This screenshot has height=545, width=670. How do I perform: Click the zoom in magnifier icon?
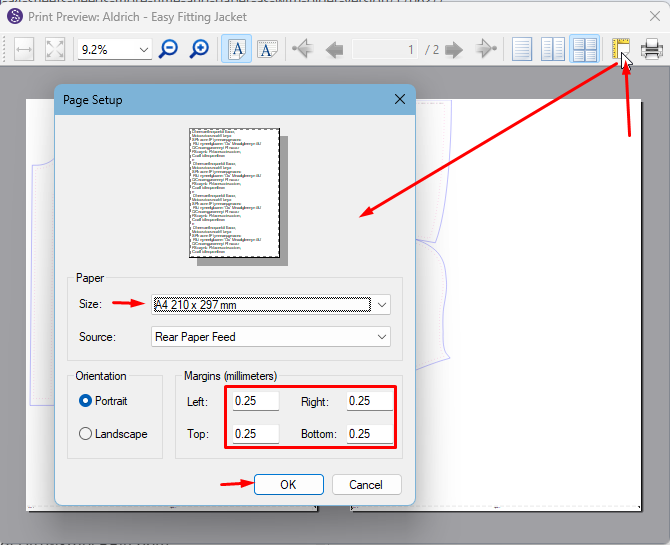point(200,49)
